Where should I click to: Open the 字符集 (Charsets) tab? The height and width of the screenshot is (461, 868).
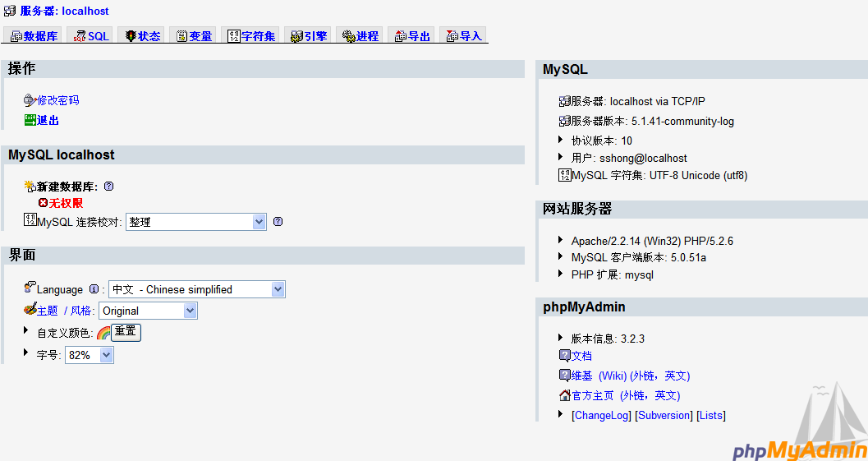[252, 36]
